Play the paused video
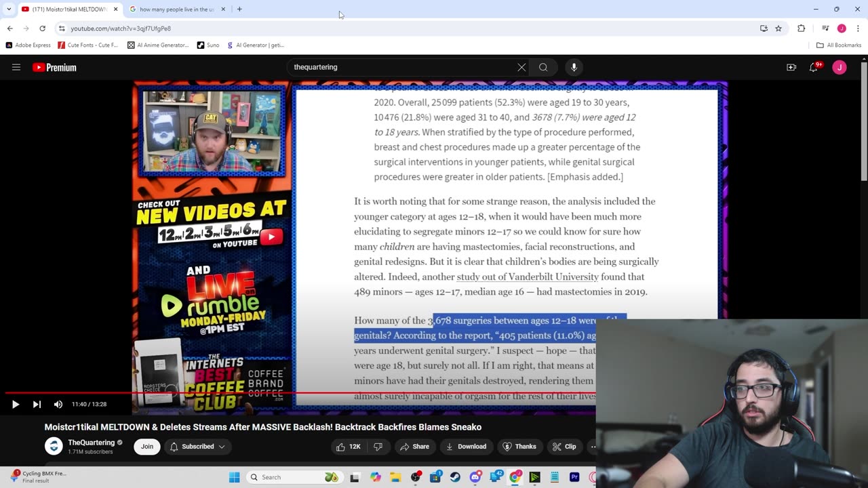 click(16, 404)
